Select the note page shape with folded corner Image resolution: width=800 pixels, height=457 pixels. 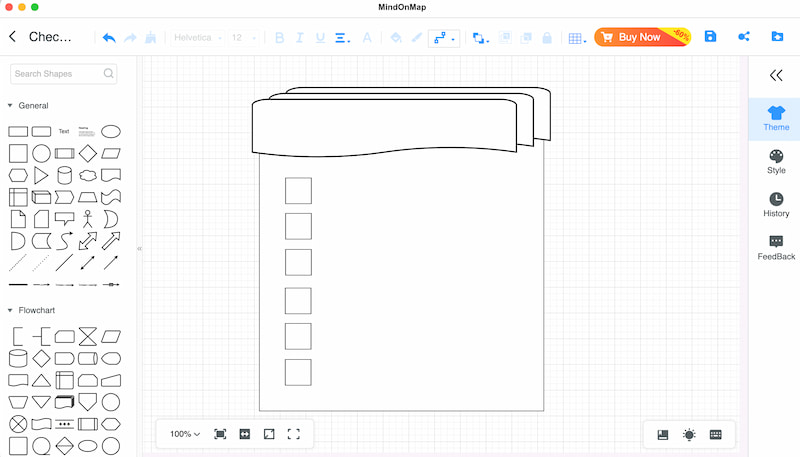(18, 219)
